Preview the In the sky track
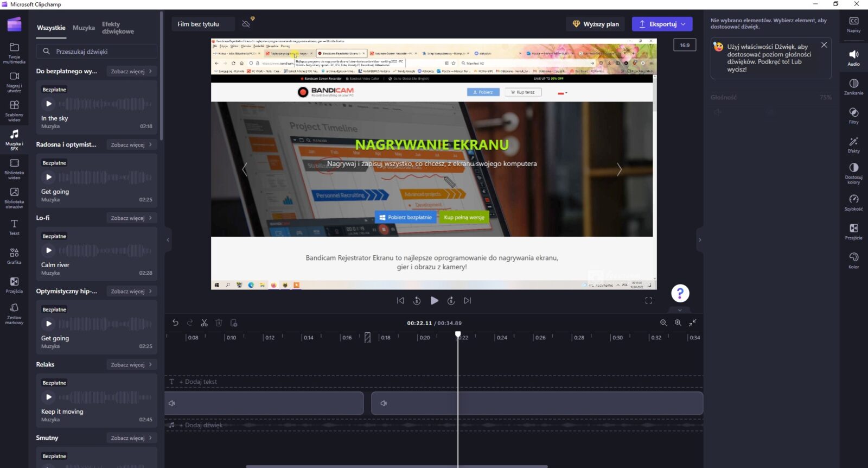 pos(49,104)
